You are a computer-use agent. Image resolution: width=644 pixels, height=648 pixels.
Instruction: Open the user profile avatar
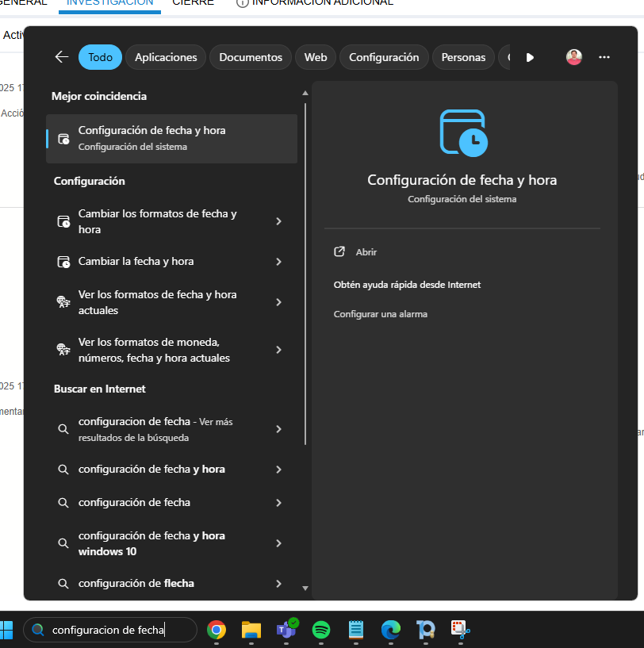point(574,57)
